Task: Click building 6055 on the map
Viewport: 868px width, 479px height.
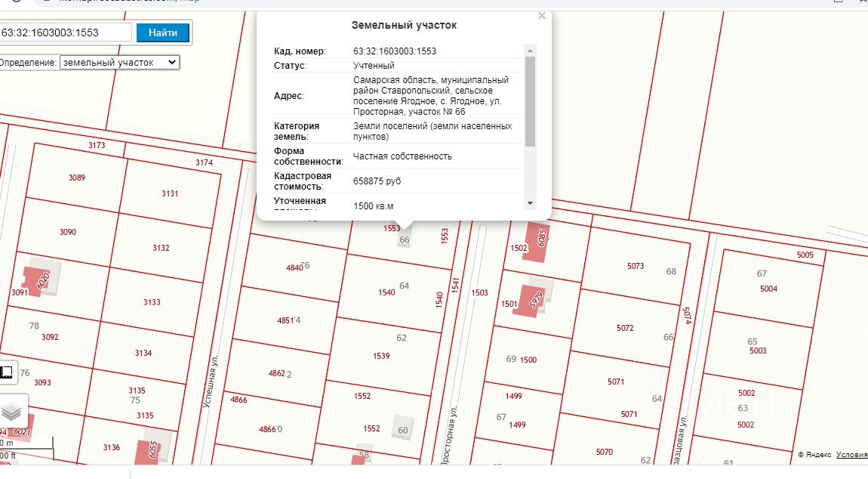Action: (149, 452)
